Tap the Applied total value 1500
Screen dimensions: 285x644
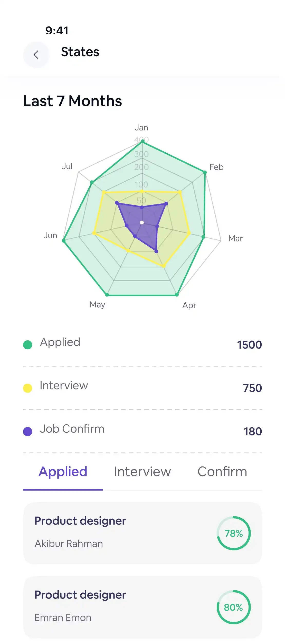[249, 345]
